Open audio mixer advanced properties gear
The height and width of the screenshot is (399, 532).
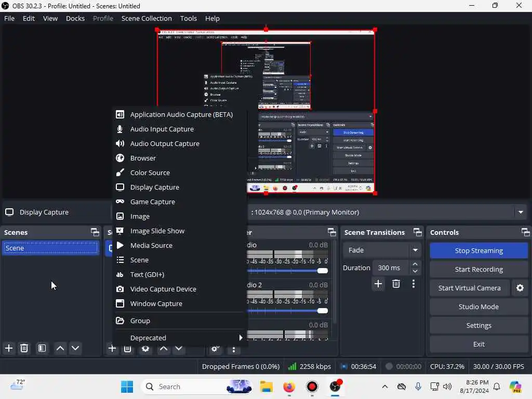[x=215, y=349]
